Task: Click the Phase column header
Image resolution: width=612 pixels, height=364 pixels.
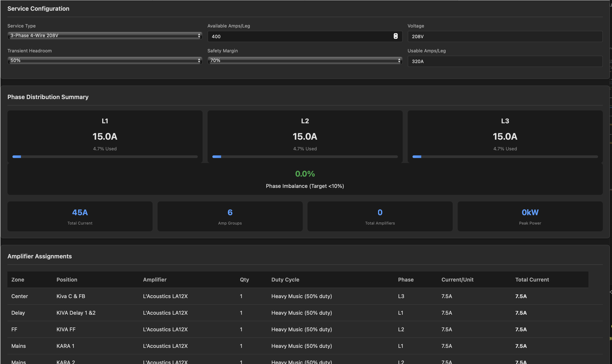Action: point(406,280)
